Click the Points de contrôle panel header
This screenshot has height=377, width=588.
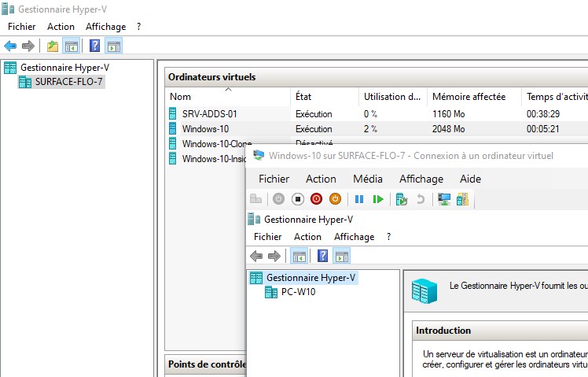pyautogui.click(x=207, y=364)
